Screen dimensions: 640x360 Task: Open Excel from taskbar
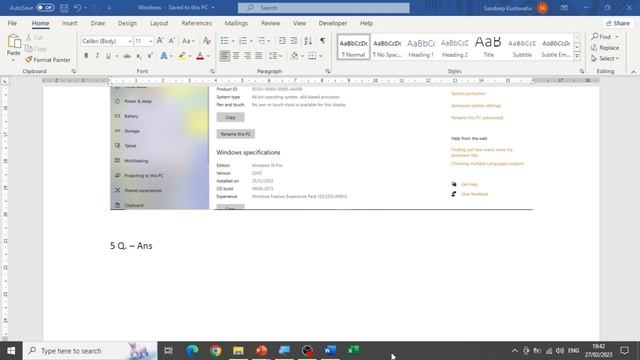click(x=353, y=351)
